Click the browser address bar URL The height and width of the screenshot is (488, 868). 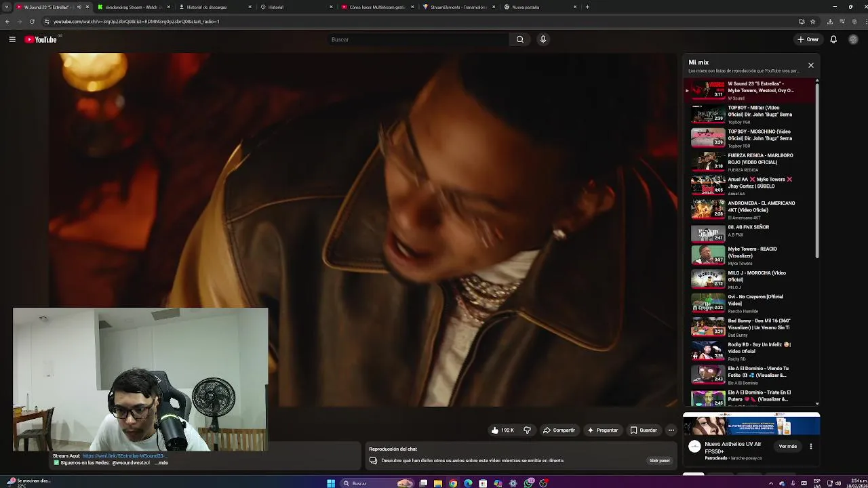[x=136, y=22]
